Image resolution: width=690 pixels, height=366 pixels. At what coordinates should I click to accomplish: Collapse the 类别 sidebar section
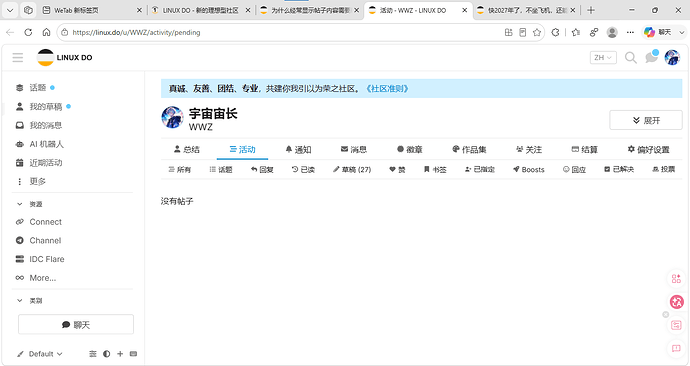pyautogui.click(x=29, y=301)
